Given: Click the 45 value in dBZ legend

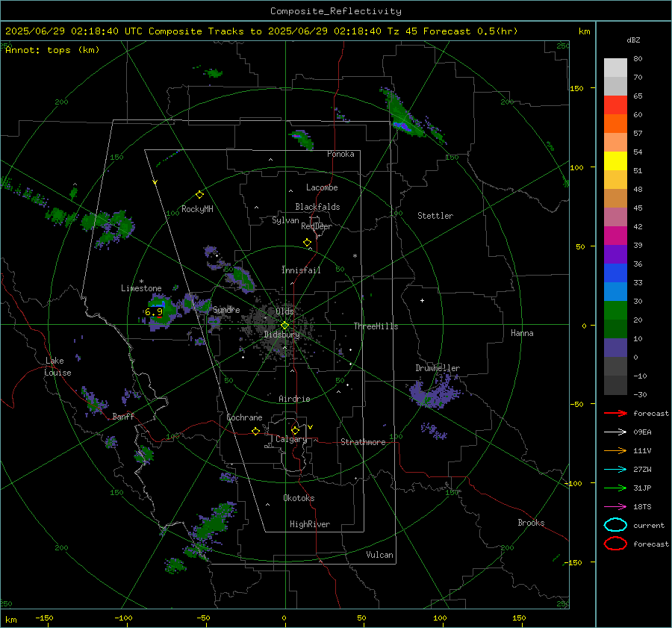Looking at the screenshot, I should 638,208.
